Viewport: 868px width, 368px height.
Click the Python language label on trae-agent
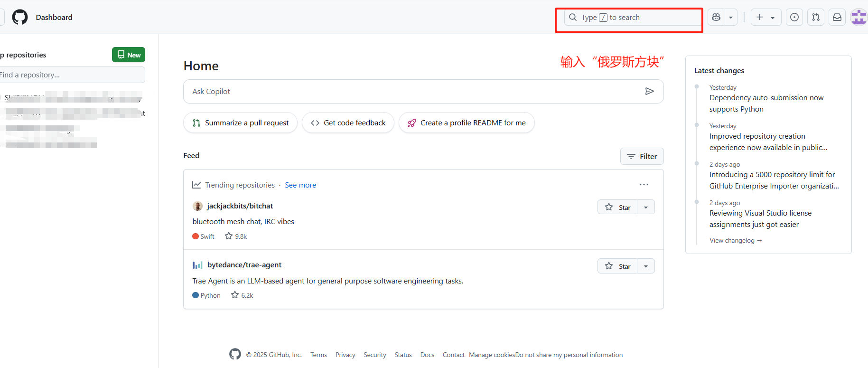(x=206, y=295)
